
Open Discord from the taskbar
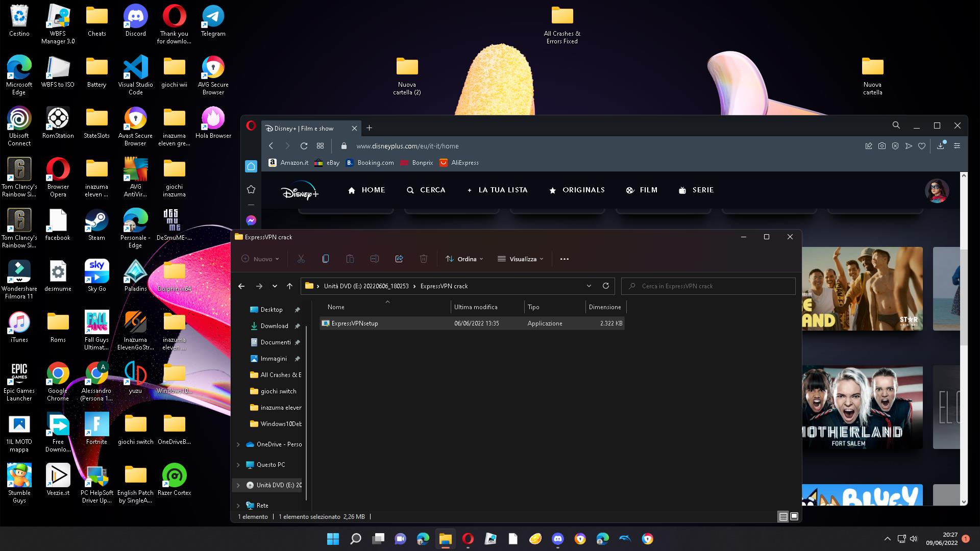(558, 539)
